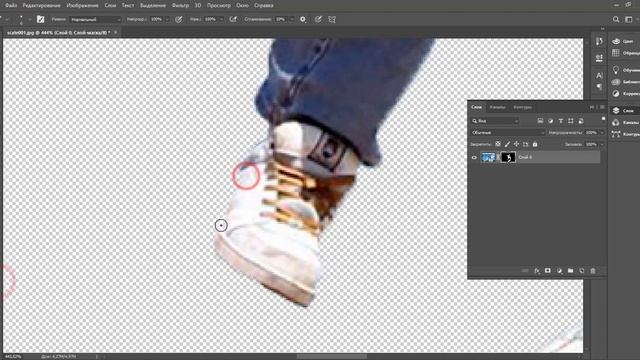
Task: Add a layer style with the fx icon
Action: click(x=537, y=271)
